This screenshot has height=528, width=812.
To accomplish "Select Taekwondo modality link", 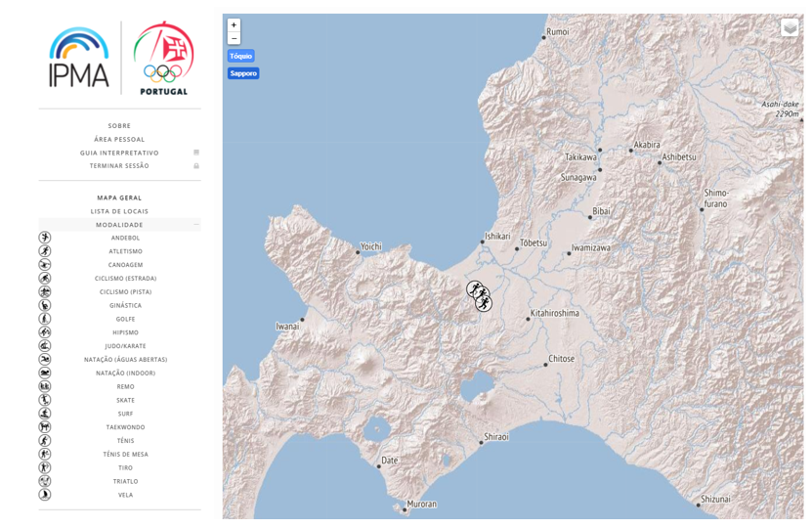I will pos(126,427).
